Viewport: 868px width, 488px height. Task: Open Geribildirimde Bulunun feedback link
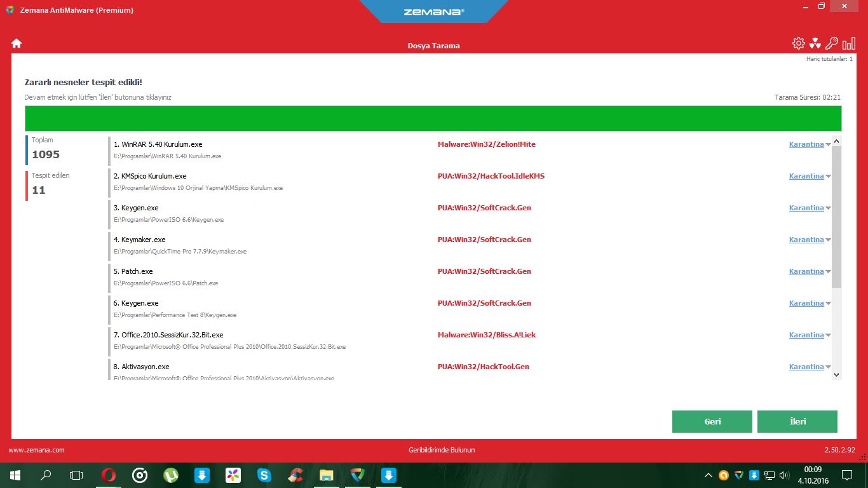pos(442,450)
